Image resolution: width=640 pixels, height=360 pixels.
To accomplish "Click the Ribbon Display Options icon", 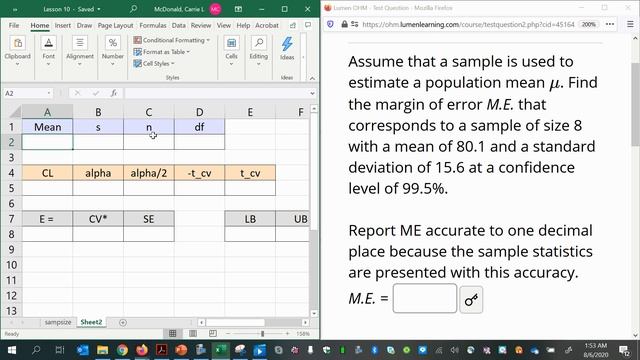I will pos(238,9).
